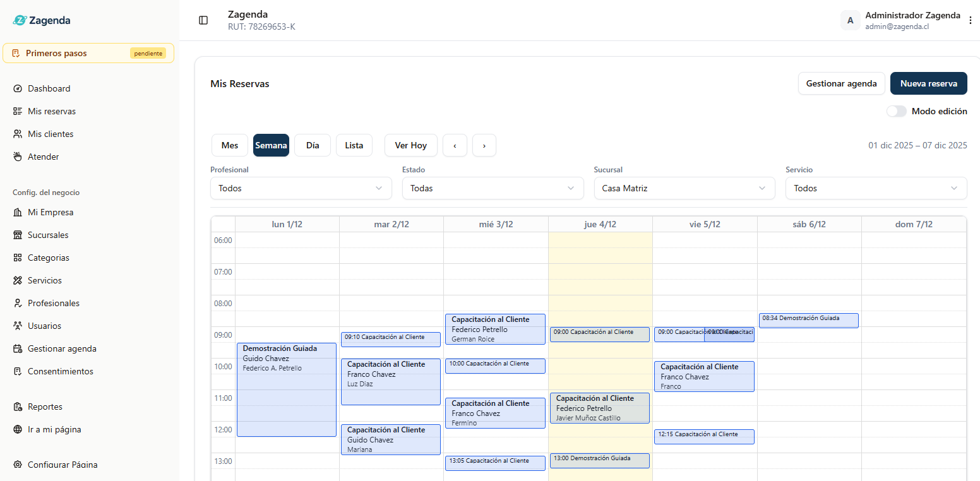Open the three-dot user account menu
Screen dimensions: 980x481
[x=971, y=20]
